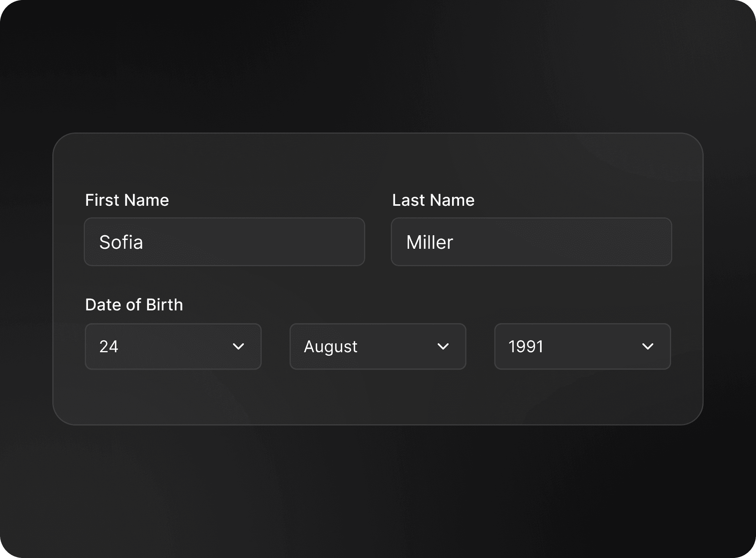Click the chevron arrow beside 1991
The image size is (756, 558).
[x=648, y=346]
